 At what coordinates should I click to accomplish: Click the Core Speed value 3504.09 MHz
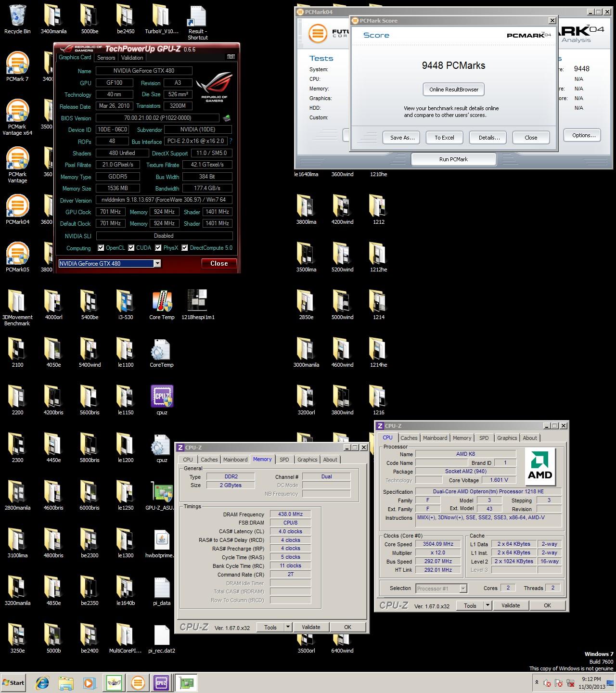point(438,544)
